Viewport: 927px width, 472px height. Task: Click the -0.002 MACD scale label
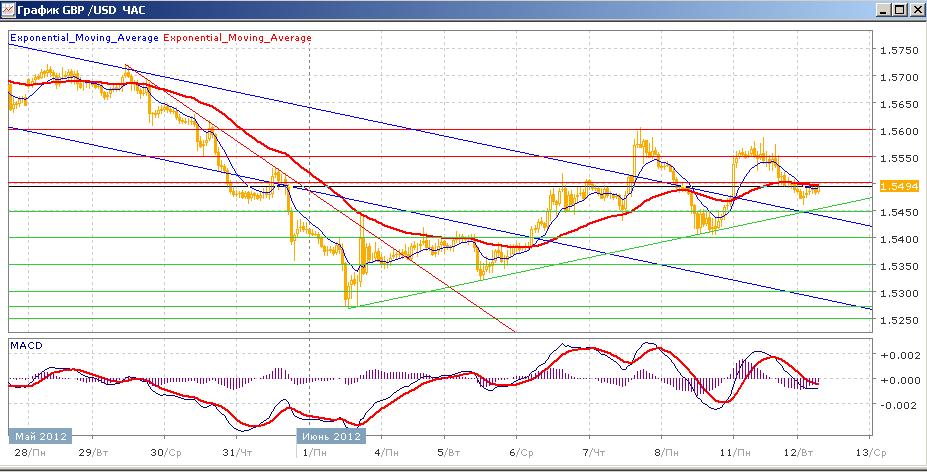pos(900,405)
